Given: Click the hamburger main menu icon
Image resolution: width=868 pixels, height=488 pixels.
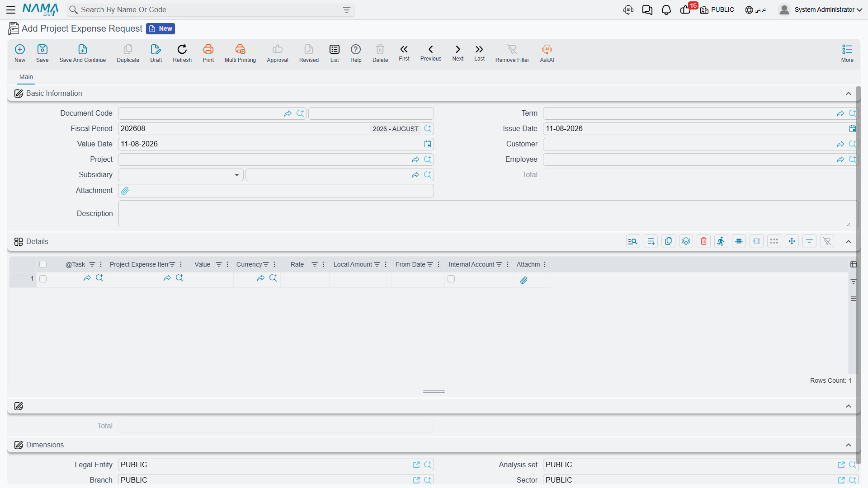Looking at the screenshot, I should pos(11,10).
